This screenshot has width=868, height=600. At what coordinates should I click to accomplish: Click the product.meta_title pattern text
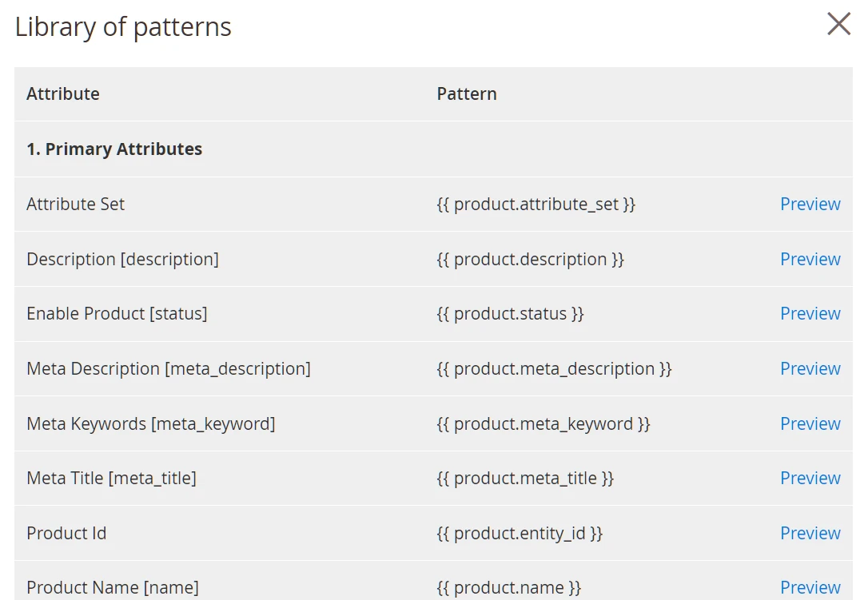(525, 478)
